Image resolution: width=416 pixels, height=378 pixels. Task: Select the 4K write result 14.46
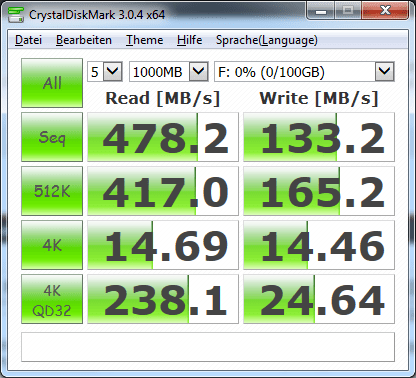[319, 245]
